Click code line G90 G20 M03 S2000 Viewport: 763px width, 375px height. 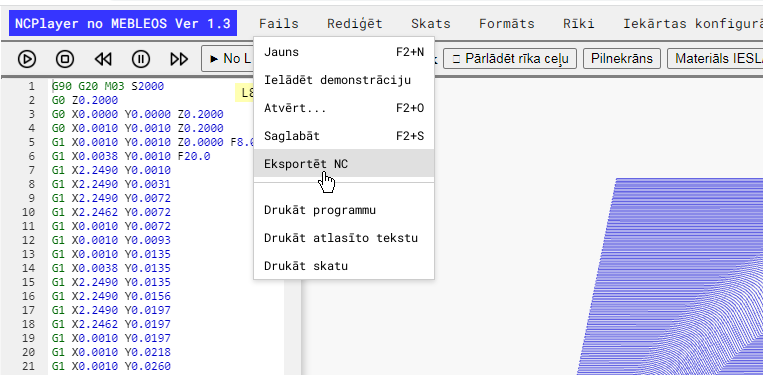pos(108,87)
